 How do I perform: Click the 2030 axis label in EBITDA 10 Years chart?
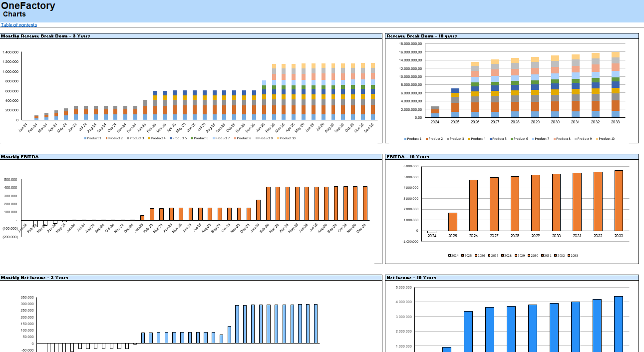tap(556, 236)
